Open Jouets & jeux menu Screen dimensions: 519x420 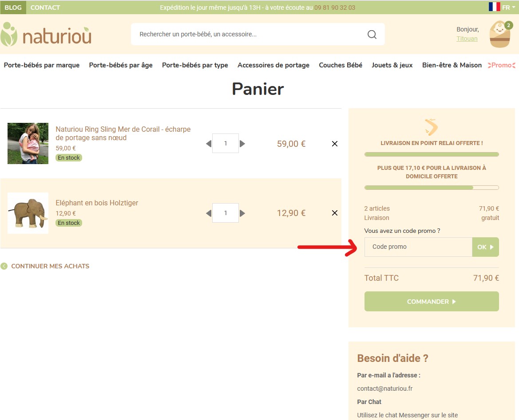click(x=392, y=65)
